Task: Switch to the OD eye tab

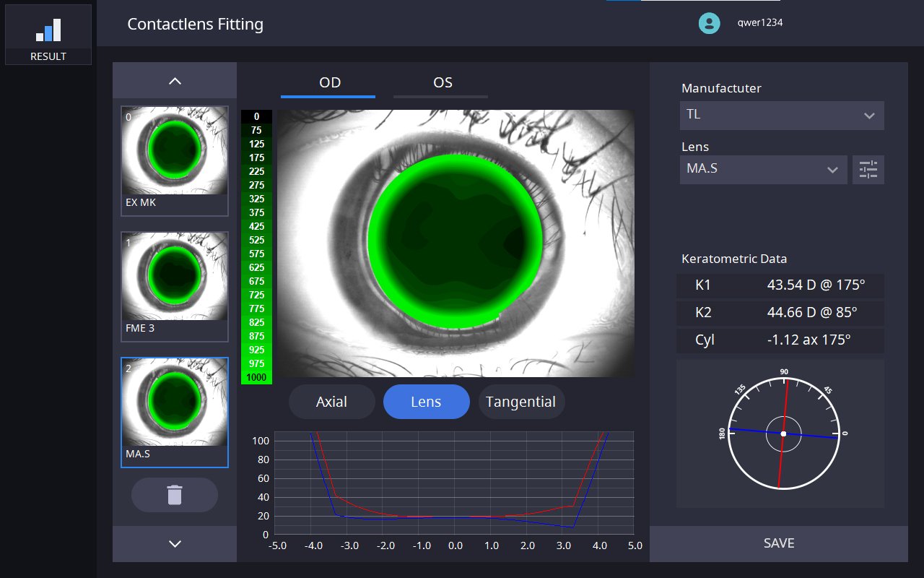Action: (x=329, y=82)
